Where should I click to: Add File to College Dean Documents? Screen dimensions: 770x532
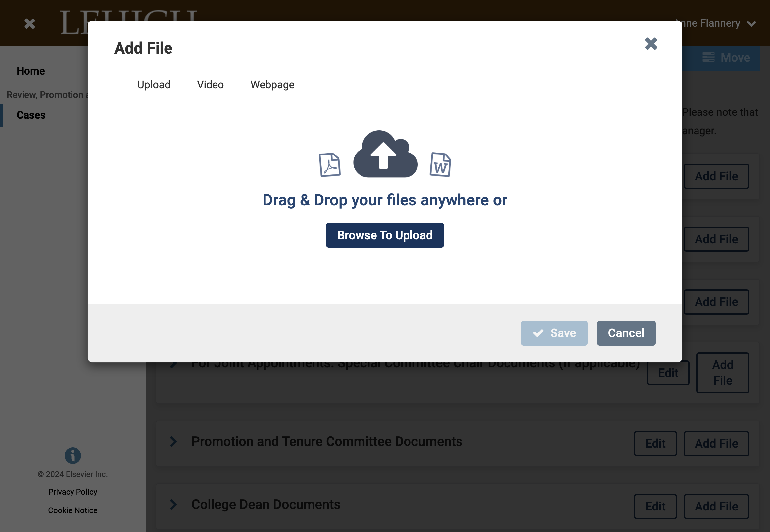click(716, 506)
